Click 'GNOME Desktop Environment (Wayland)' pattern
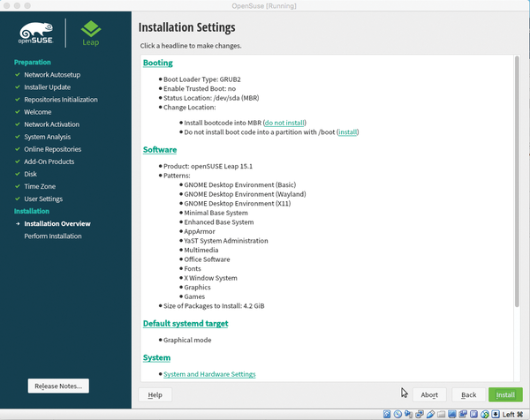This screenshot has height=420, width=530. click(245, 194)
